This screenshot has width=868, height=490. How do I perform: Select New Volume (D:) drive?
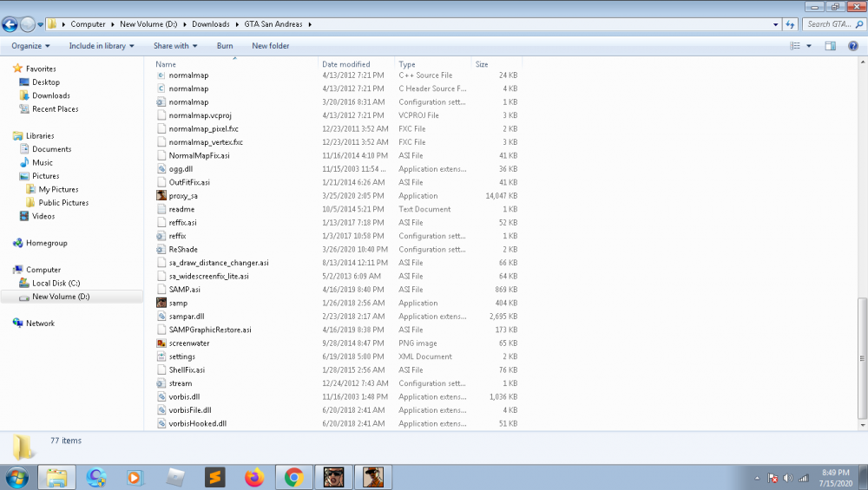(x=61, y=297)
